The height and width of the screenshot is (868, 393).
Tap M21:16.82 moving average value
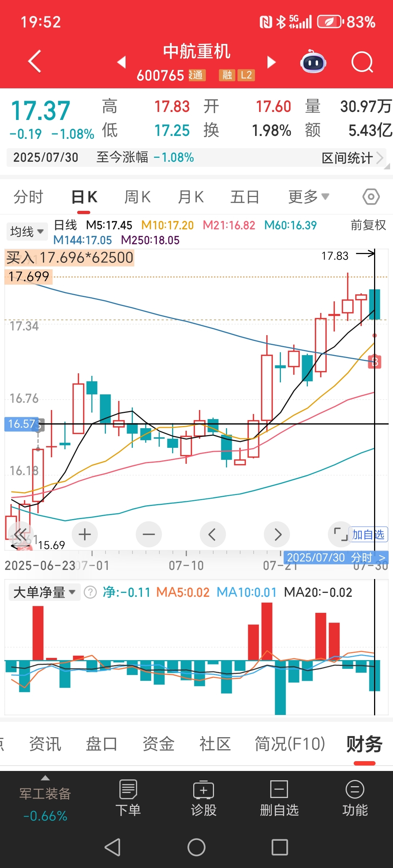click(229, 225)
